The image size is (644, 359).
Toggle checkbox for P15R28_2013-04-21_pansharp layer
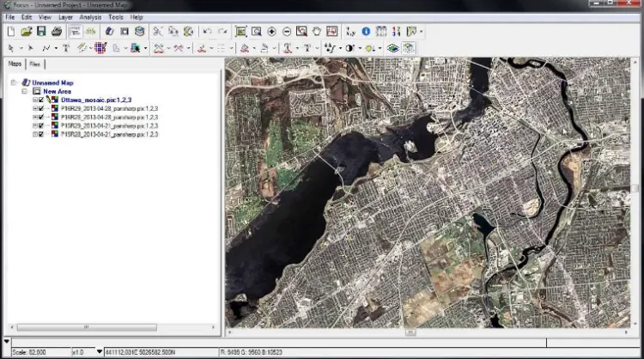coord(41,134)
